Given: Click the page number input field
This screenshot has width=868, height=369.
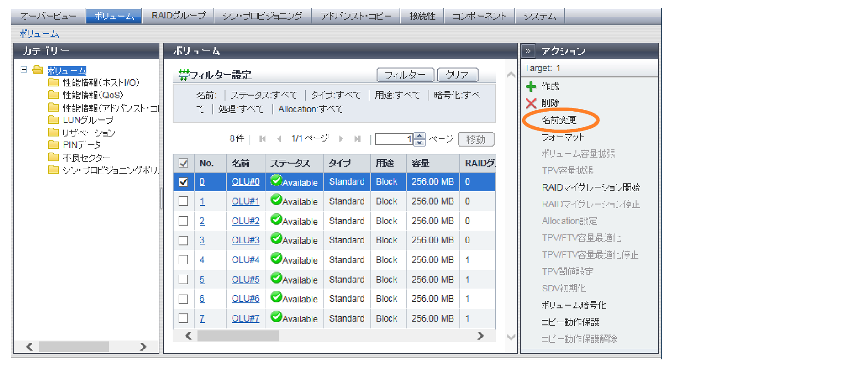Looking at the screenshot, I should (394, 139).
